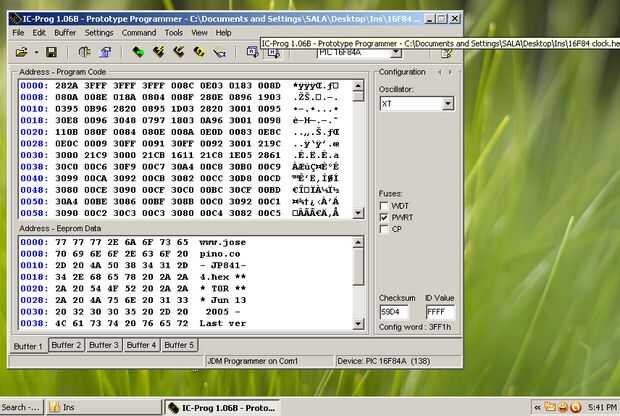620x416 pixels.
Task: Click Eeprom row text 'pino.co'
Action: tap(220, 254)
